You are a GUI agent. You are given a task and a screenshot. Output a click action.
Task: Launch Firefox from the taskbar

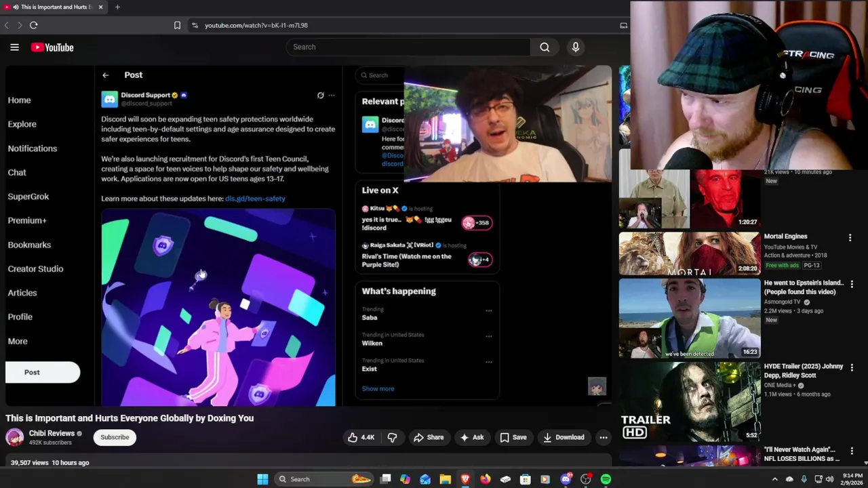(486, 479)
